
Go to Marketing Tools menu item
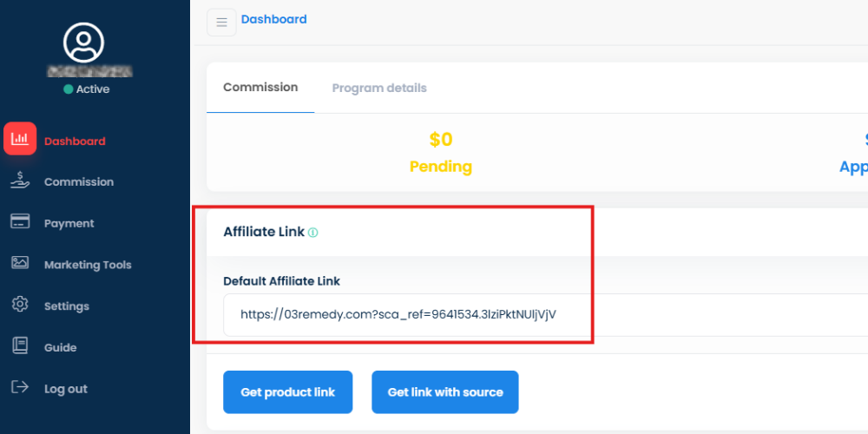point(88,265)
